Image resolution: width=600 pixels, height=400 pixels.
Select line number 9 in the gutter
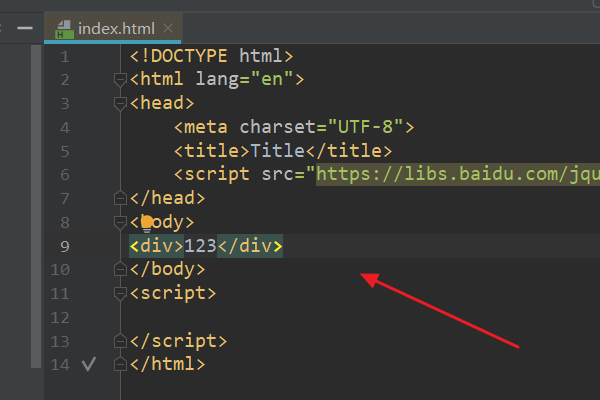(65, 246)
